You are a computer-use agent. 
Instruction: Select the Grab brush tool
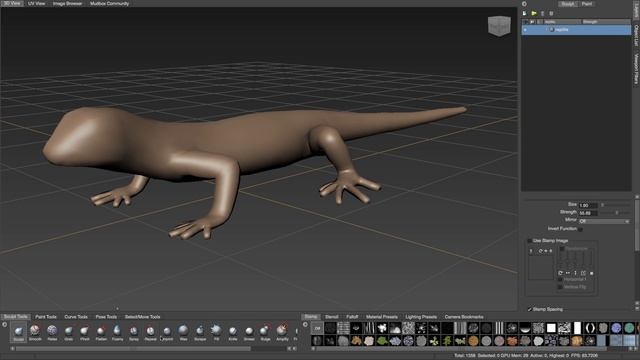tap(69, 331)
